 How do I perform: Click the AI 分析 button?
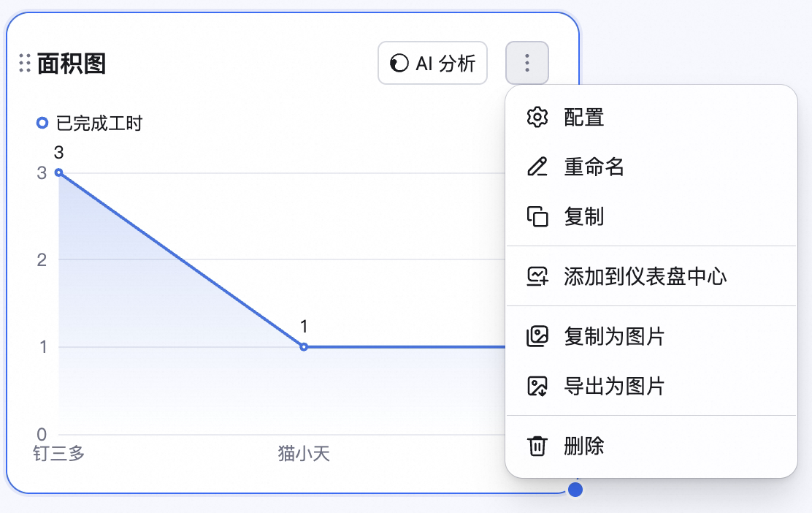[x=432, y=63]
